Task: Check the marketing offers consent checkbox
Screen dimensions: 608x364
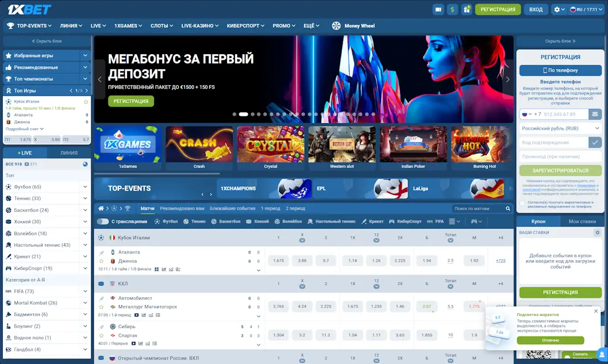Action: tap(522, 204)
